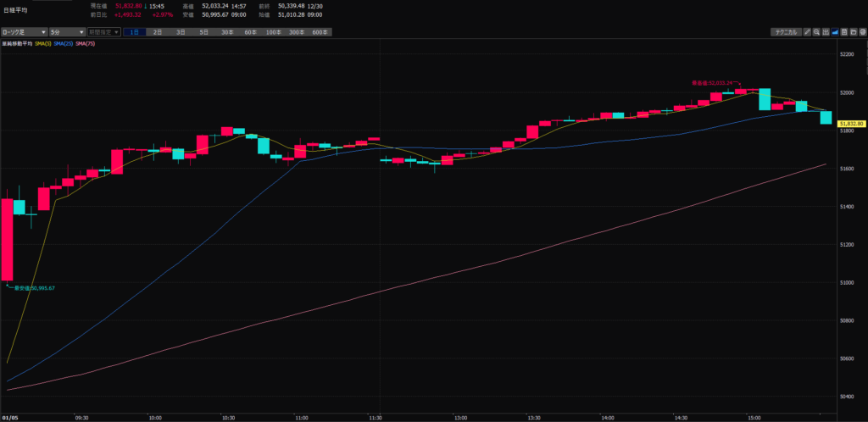Click the pink SMA(75) legend label
This screenshot has width=868, height=422.
[86, 42]
